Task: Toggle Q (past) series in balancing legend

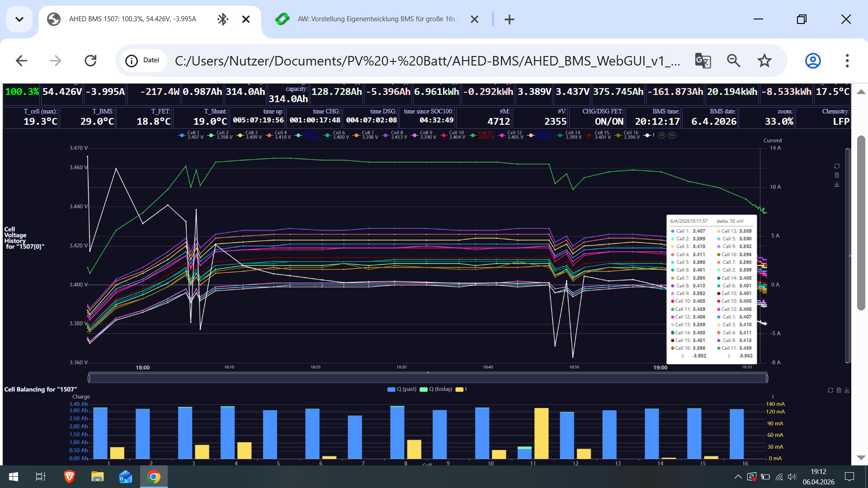Action: coord(402,389)
